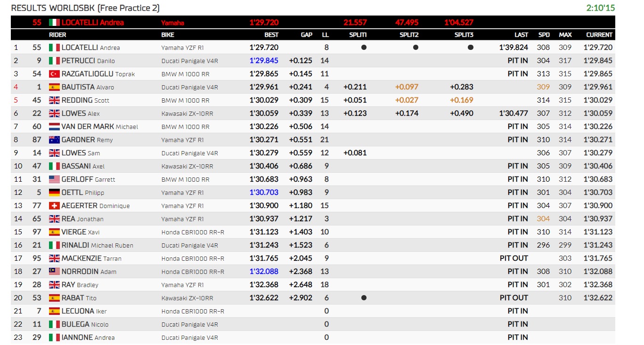Click the UK flag next to MACKENZIE Tarran

pyautogui.click(x=54, y=258)
